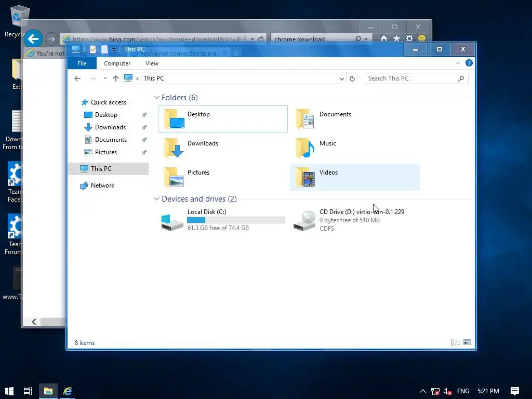
Task: Select This PC in navigation pane
Action: pos(108,169)
